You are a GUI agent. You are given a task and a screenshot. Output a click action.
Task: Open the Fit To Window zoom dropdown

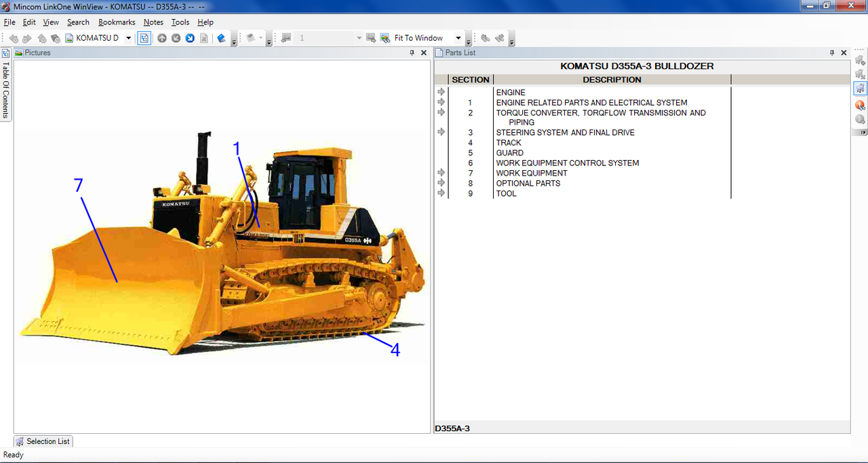click(x=458, y=38)
